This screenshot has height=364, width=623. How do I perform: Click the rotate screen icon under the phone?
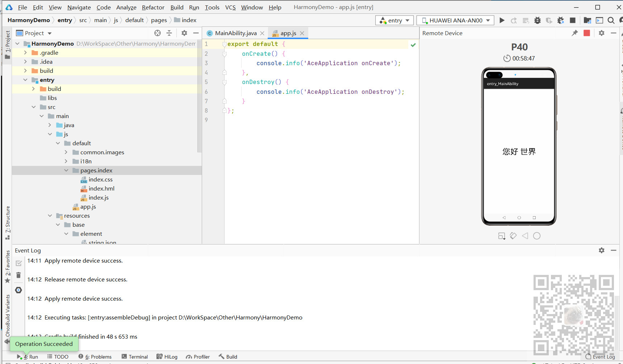513,236
